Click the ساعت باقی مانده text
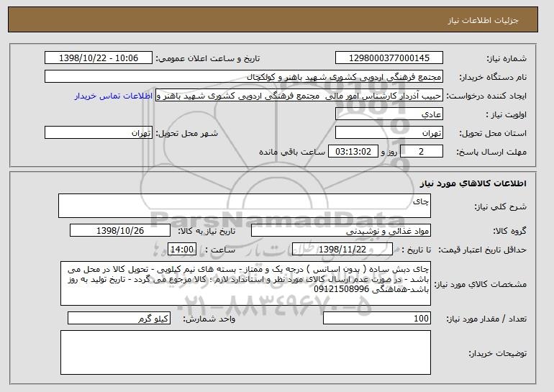This screenshot has width=554, height=392. pyautogui.click(x=292, y=152)
